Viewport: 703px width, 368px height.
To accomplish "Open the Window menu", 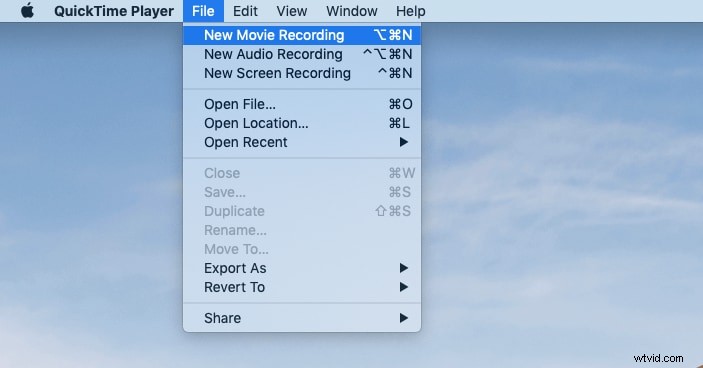I will point(352,11).
